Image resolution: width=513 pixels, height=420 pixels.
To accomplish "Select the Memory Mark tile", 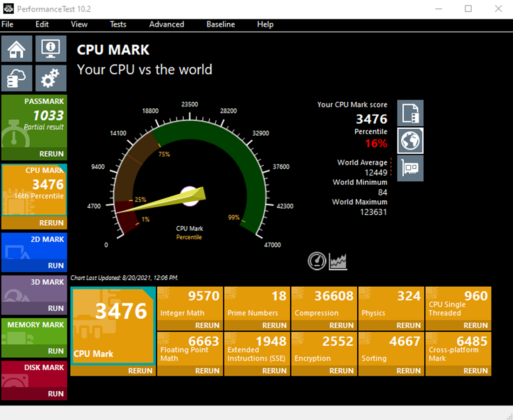I will coord(34,331).
